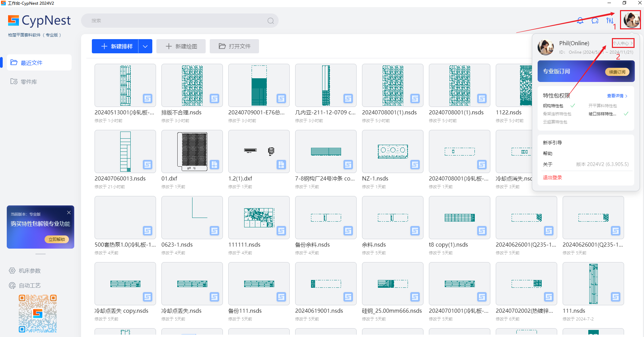
Task: Open the 111.nsds thumbnail
Action: pos(593,284)
